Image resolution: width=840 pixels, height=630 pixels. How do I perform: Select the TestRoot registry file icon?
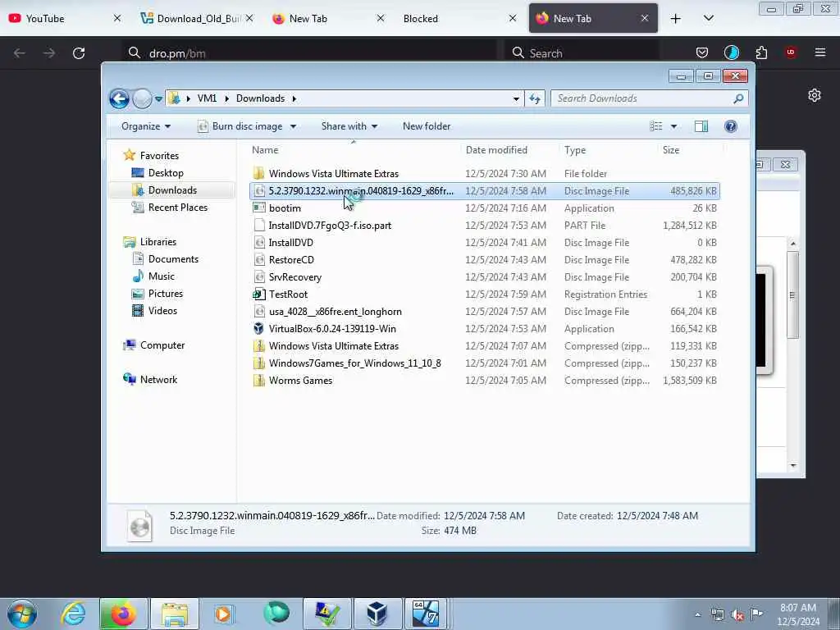[259, 294]
